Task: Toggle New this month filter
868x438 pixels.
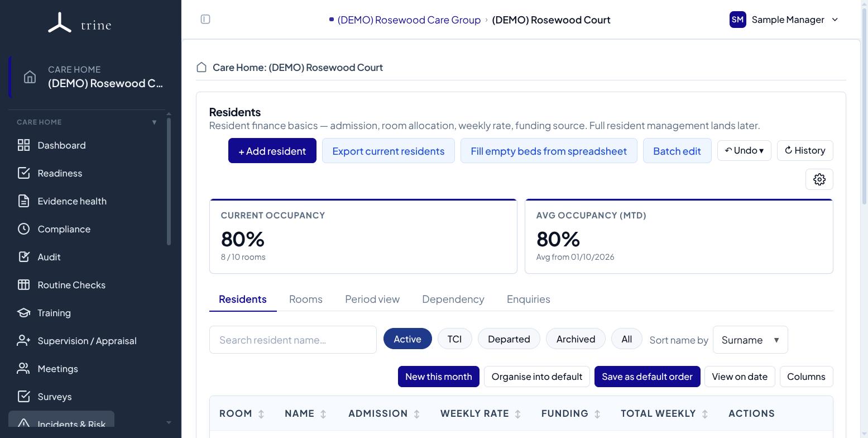Action: 439,377
